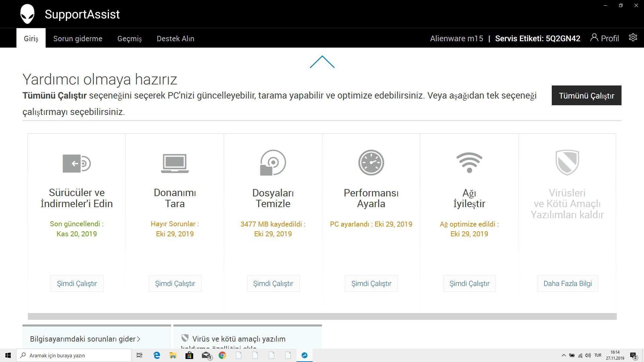Screen dimensions: 644x362
Task: Click the Windows taskbar search box
Action: (x=74, y=355)
